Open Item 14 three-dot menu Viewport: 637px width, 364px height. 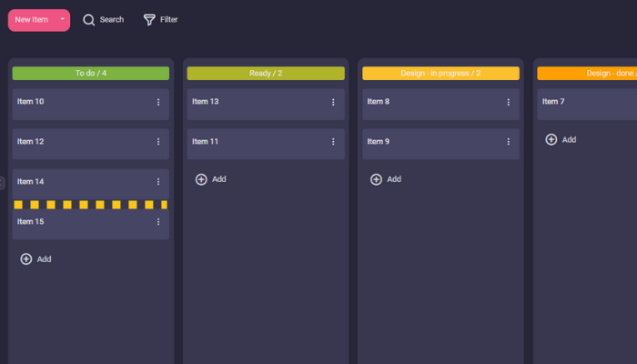pyautogui.click(x=158, y=182)
